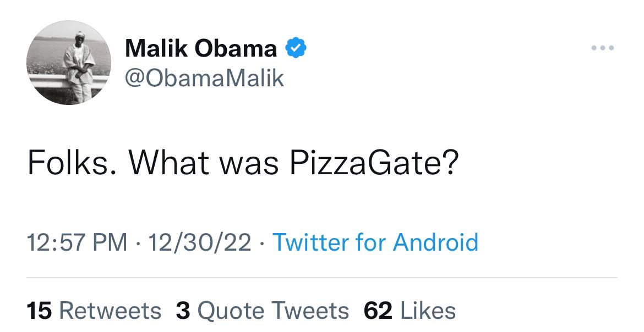644x332 pixels.
Task: Click the tweet text about PizzaGate
Action: tap(242, 164)
